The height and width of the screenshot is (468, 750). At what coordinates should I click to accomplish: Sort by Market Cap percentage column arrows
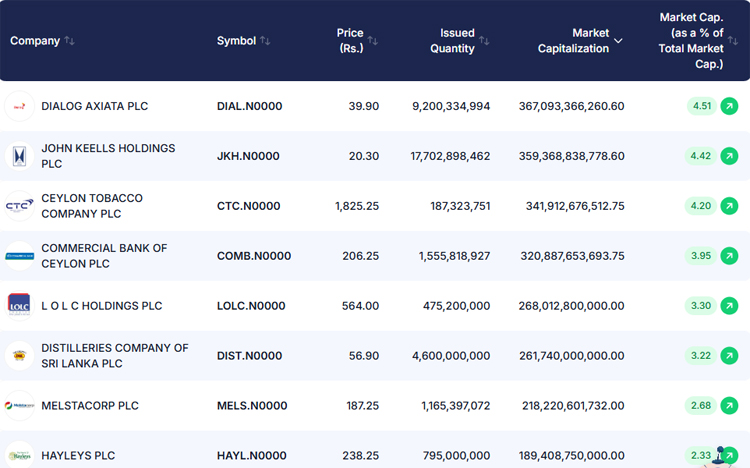point(733,41)
